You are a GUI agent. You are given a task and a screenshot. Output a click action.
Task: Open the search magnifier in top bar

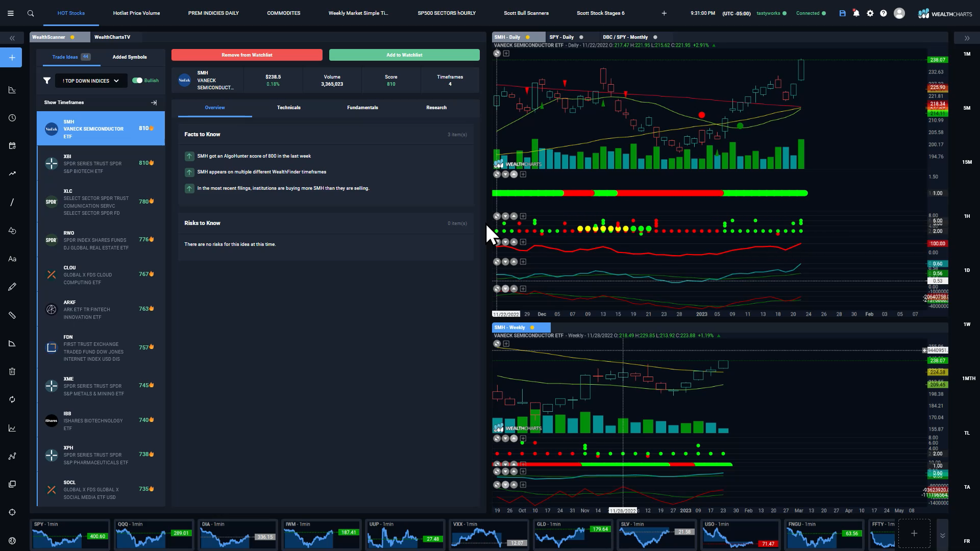coord(31,13)
